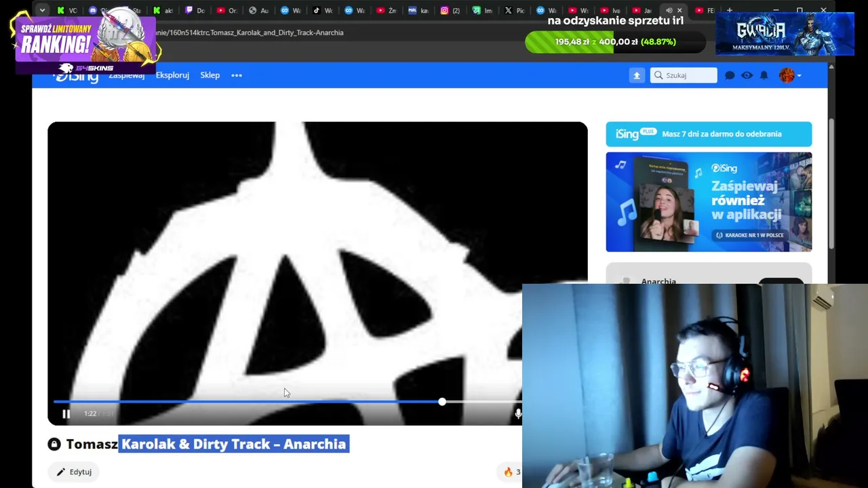The height and width of the screenshot is (488, 868).
Task: Open the Eksploruj menu item
Action: tap(172, 75)
